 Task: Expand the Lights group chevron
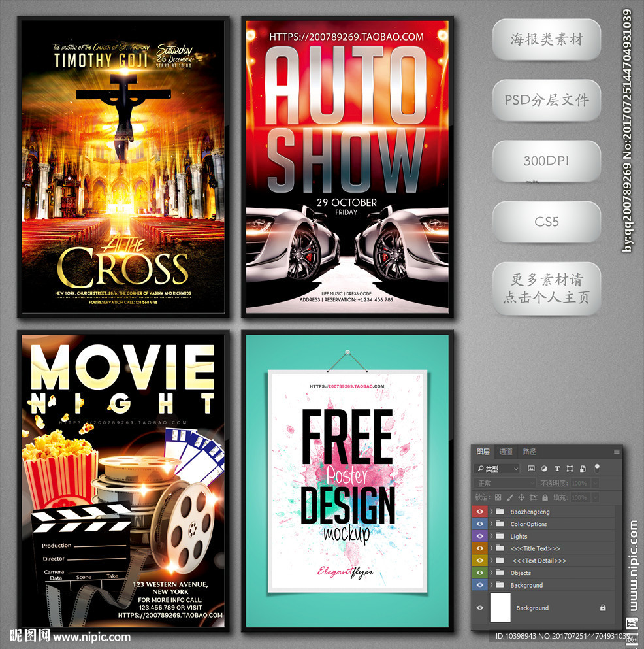491,536
